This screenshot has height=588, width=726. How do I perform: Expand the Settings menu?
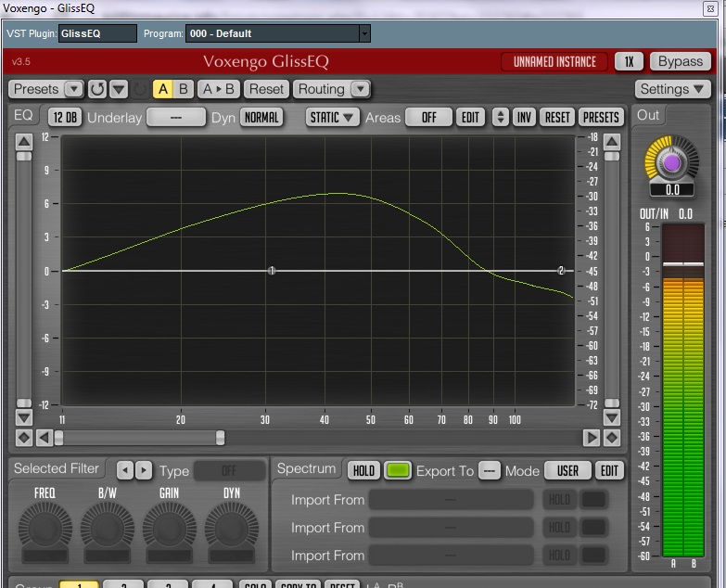pyautogui.click(x=673, y=90)
